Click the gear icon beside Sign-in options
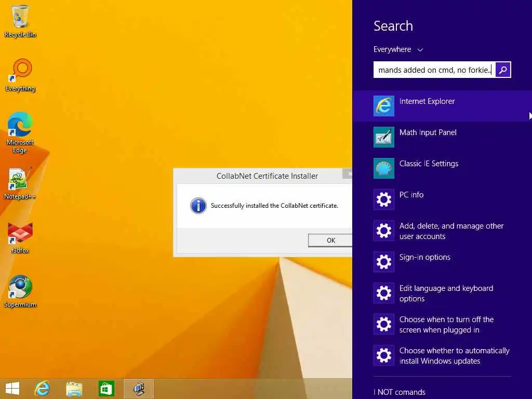 [x=384, y=262]
